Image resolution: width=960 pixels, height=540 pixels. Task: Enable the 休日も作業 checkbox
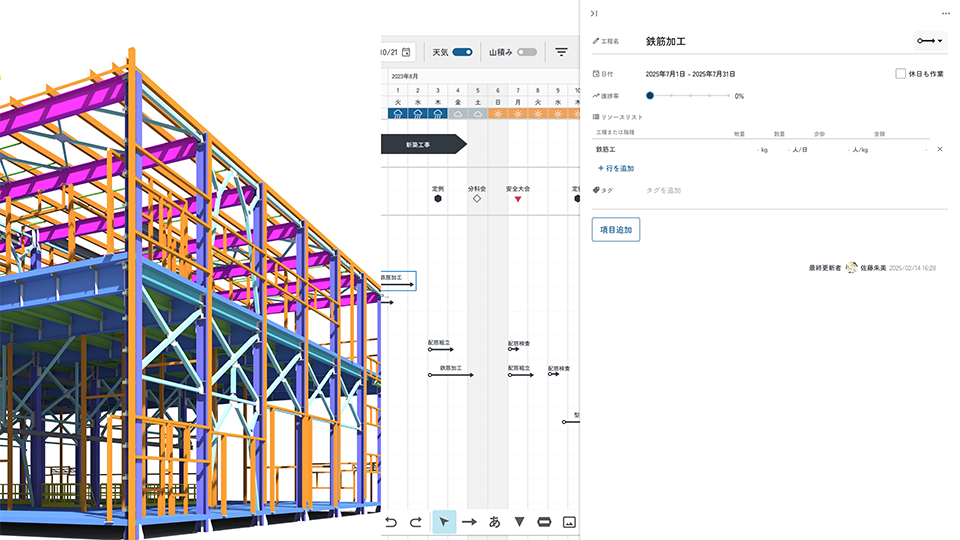click(900, 73)
